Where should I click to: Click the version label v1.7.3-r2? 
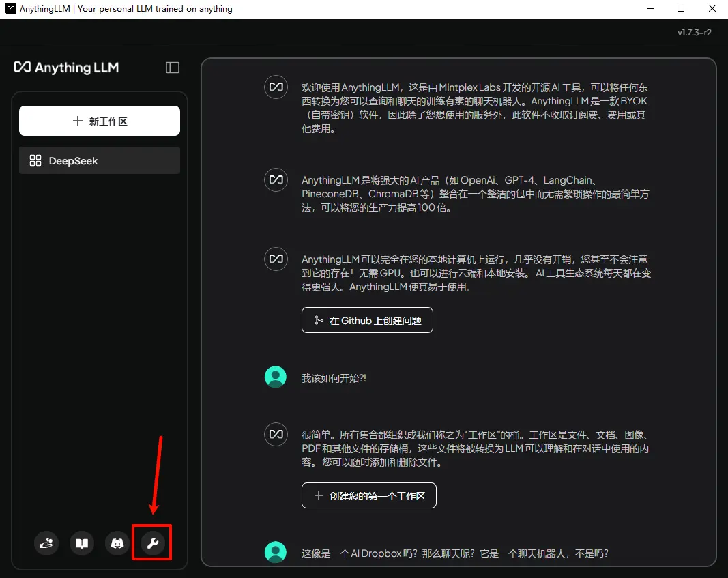point(694,33)
